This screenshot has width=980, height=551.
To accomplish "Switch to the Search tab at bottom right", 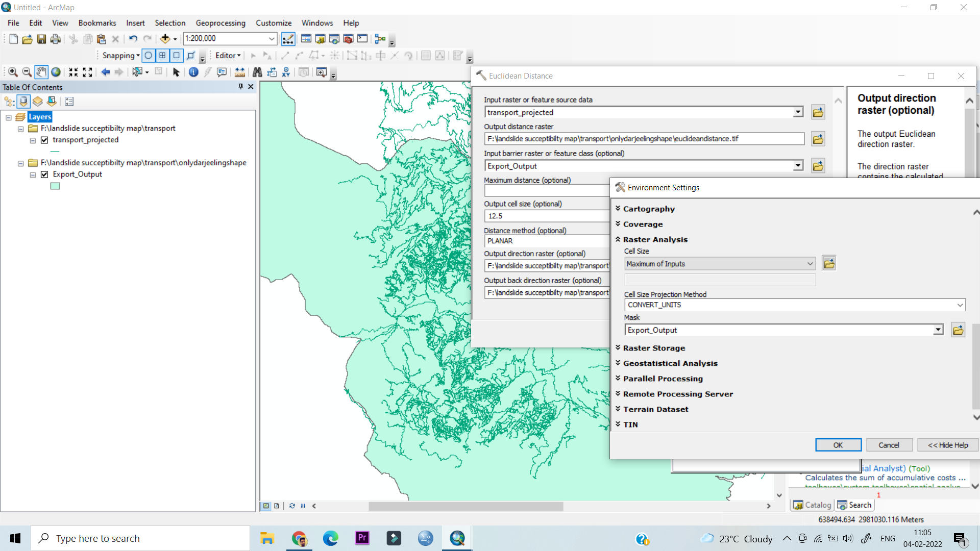I will pyautogui.click(x=854, y=505).
